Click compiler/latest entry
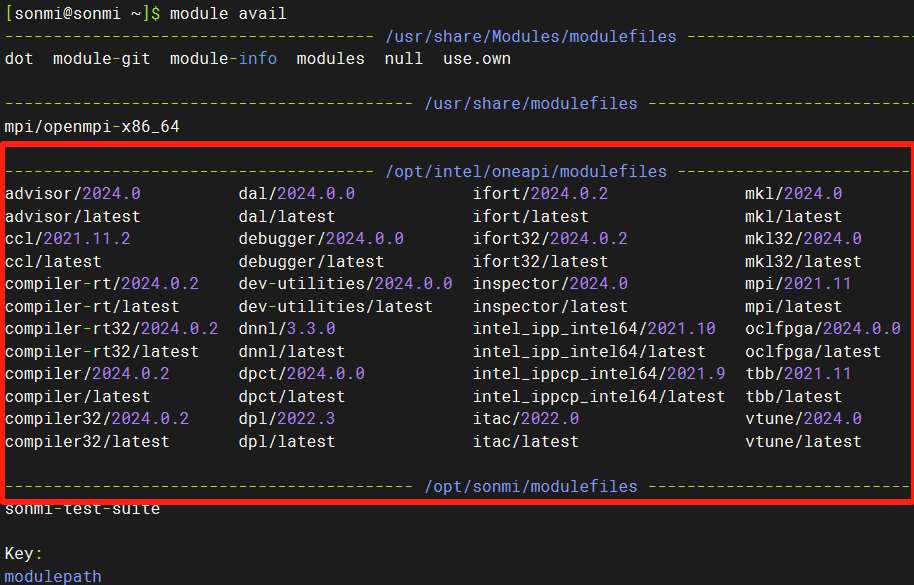914x585 pixels. click(x=78, y=397)
